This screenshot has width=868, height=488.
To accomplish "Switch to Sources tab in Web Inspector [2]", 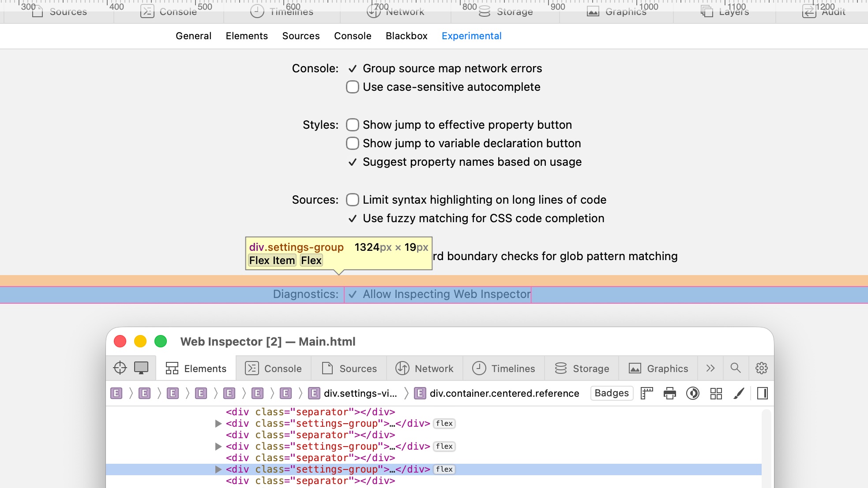I will [349, 368].
